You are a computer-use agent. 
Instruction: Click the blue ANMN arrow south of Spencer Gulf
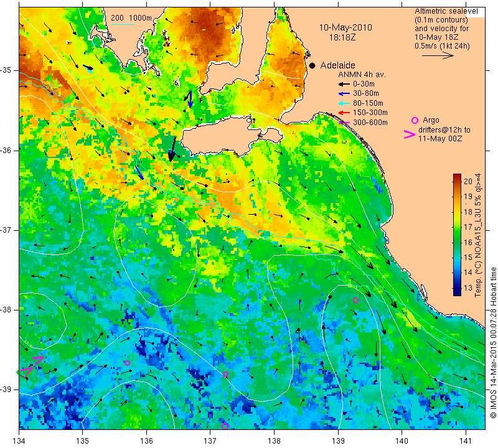tap(190, 99)
